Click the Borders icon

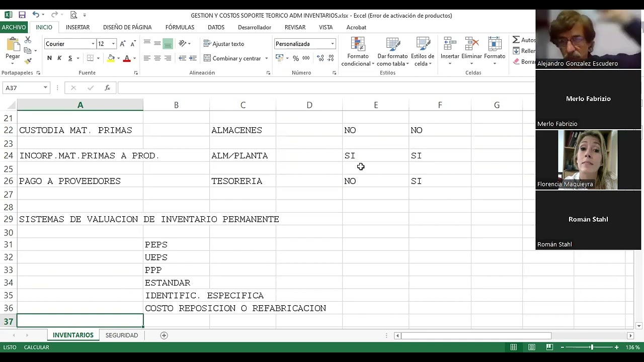pyautogui.click(x=90, y=58)
